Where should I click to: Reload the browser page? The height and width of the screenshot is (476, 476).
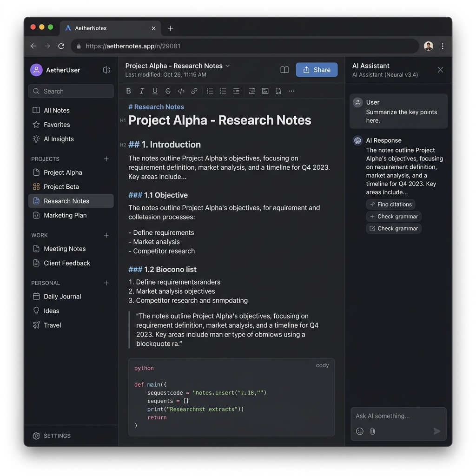click(61, 46)
